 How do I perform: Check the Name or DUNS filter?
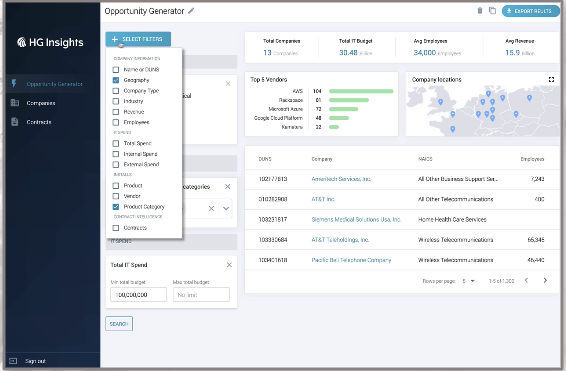point(116,69)
